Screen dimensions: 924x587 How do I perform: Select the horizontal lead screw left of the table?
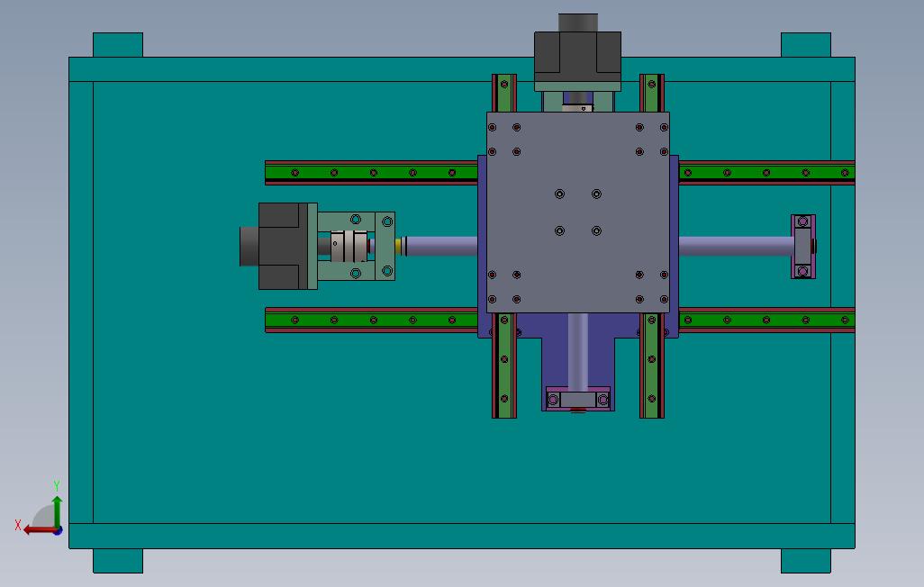[440, 246]
